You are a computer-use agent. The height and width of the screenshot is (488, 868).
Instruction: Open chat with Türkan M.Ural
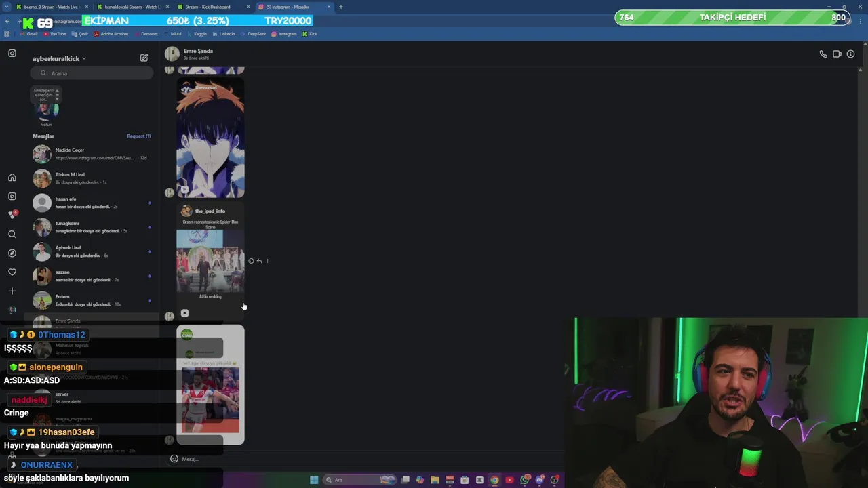(92, 178)
